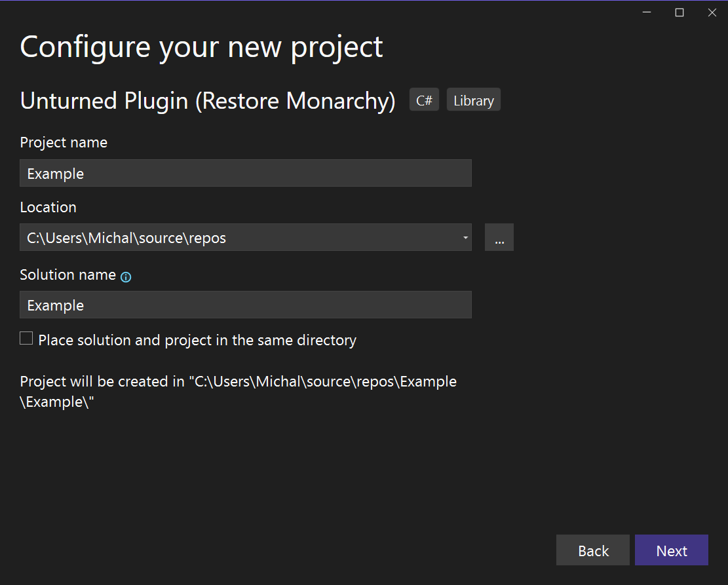Click the Project name label
This screenshot has height=585, width=728.
tap(64, 143)
